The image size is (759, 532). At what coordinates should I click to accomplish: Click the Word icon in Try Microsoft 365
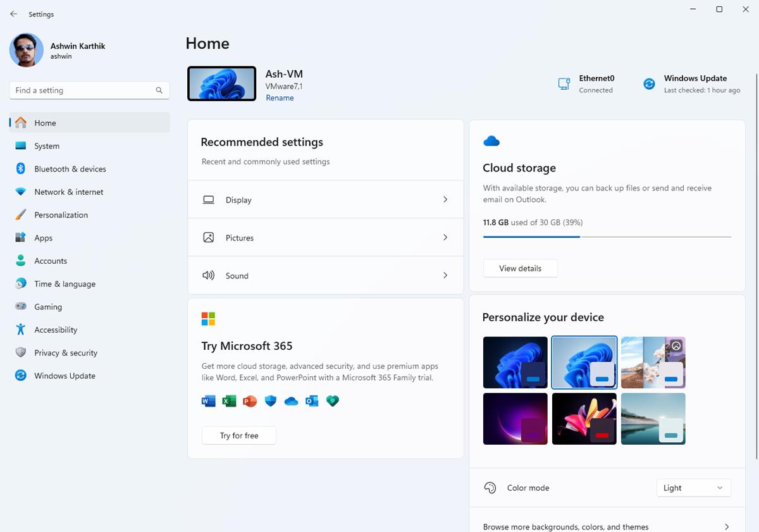209,401
